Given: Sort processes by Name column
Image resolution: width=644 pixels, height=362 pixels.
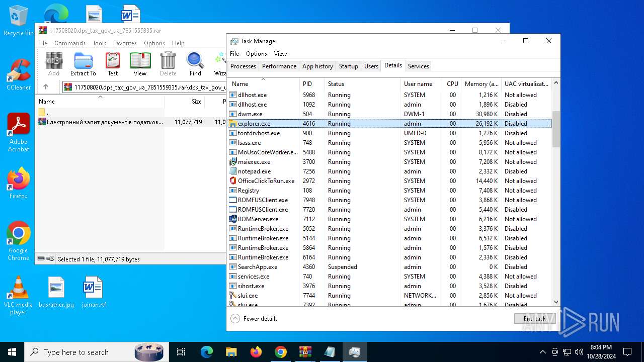Looking at the screenshot, I should point(264,84).
